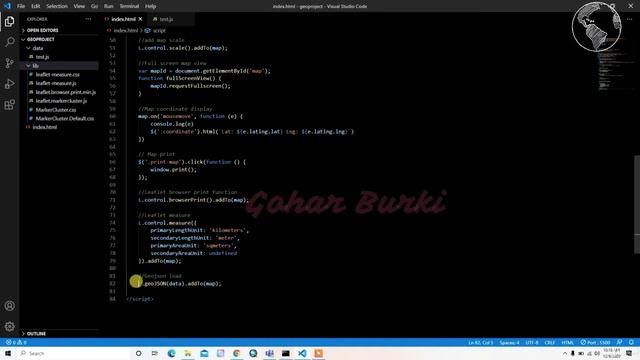Open the taskbar clock and date
Image resolution: width=640 pixels, height=360 pixels.
pos(611,353)
